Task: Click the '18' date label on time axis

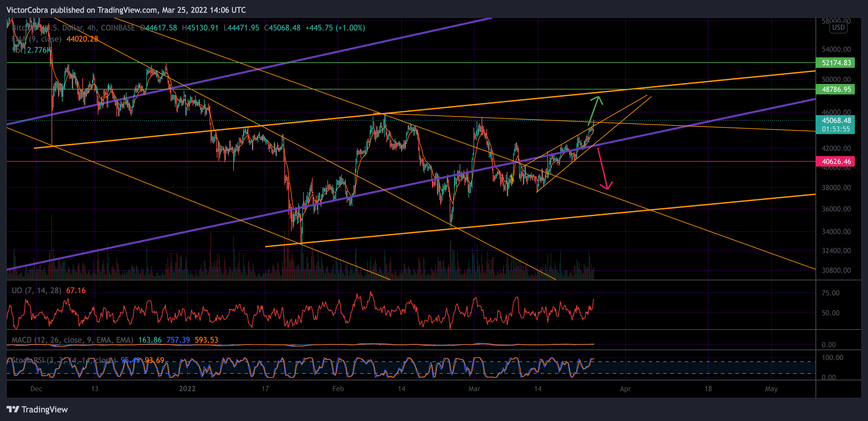Action: click(708, 389)
